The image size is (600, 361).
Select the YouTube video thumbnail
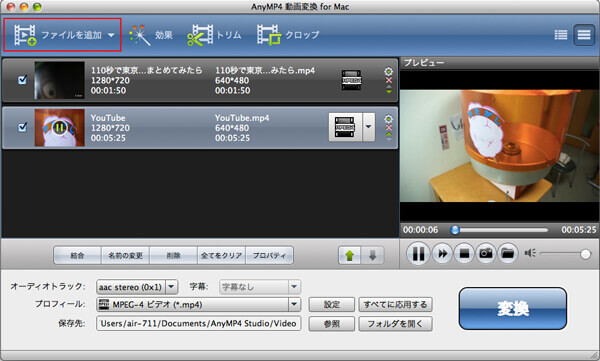(60, 127)
